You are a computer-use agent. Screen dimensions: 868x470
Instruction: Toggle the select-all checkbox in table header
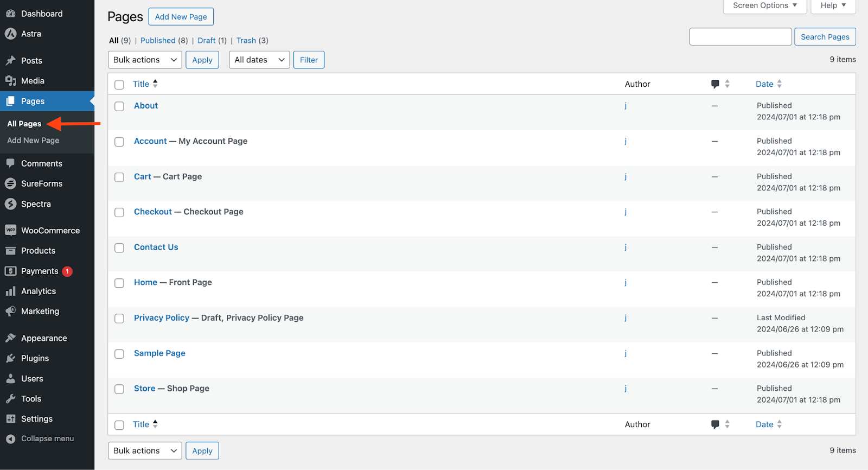[x=119, y=85]
